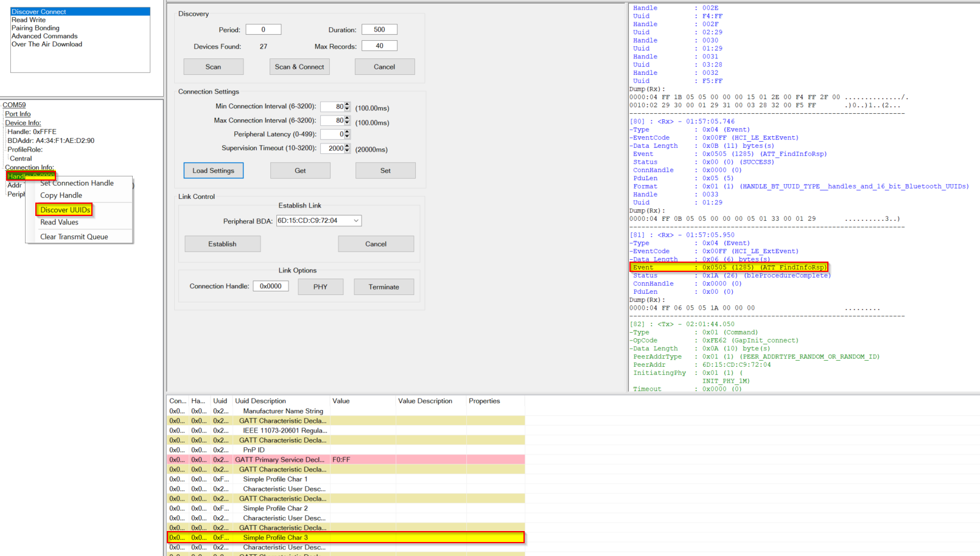Click Clear Transmit Queue menu entry
This screenshot has height=556, width=980.
pyautogui.click(x=74, y=237)
